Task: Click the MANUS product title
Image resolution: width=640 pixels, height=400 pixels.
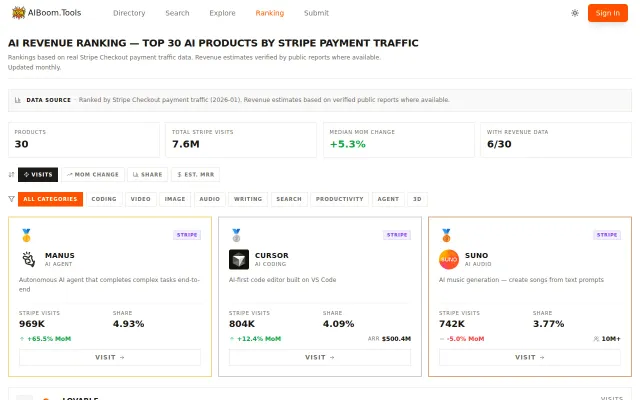Action: coord(60,256)
